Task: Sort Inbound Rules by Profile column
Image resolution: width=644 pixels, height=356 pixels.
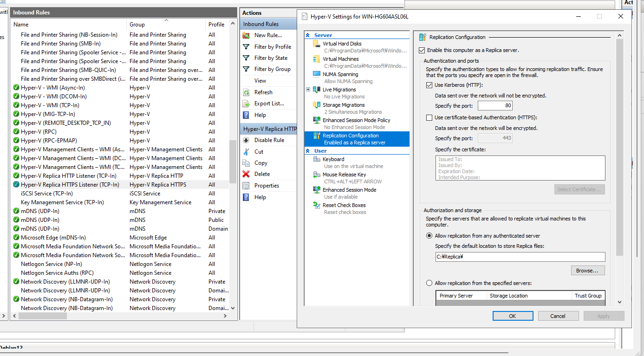Action: click(216, 25)
